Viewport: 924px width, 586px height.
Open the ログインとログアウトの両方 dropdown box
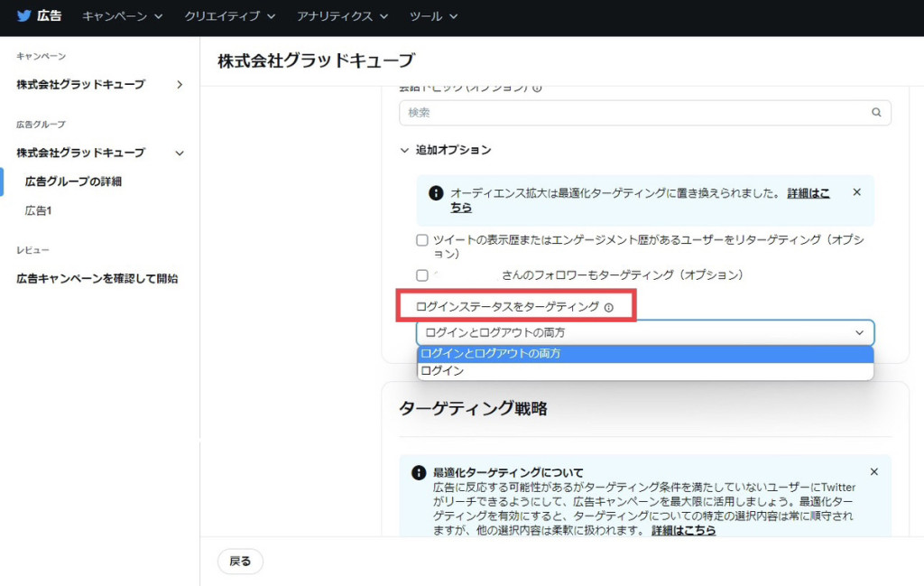click(645, 333)
